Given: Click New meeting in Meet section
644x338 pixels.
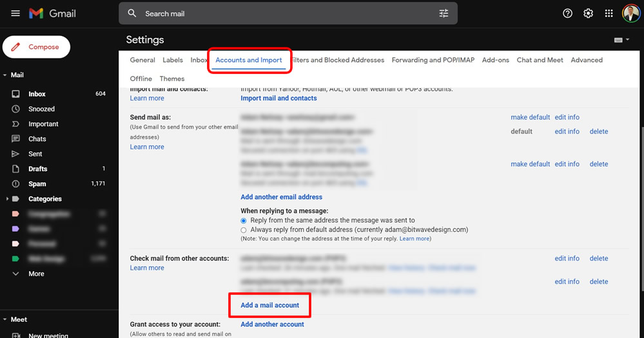Looking at the screenshot, I should coord(48,335).
